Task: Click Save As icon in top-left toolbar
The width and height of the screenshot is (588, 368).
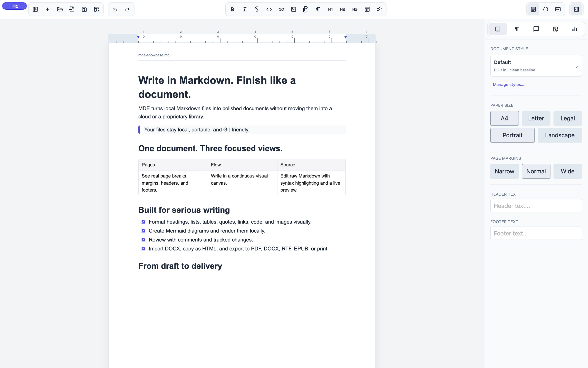Action: 96,9
